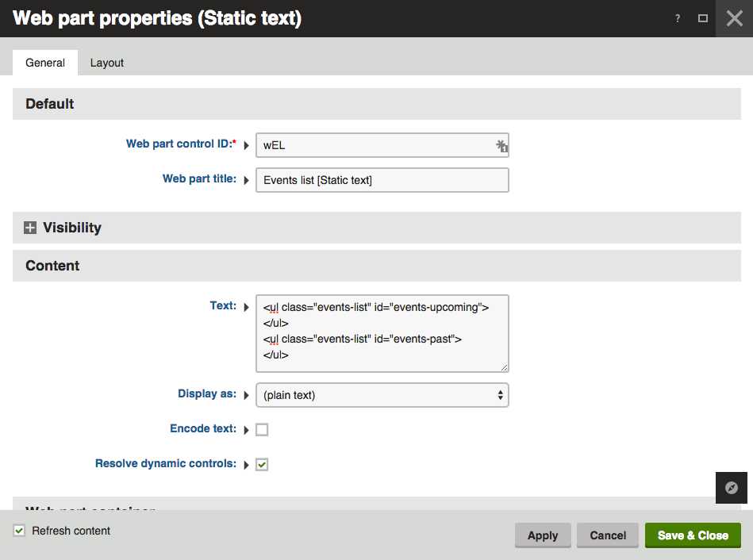Click arrow beside Encode text label
The width and height of the screenshot is (753, 560).
click(x=246, y=430)
